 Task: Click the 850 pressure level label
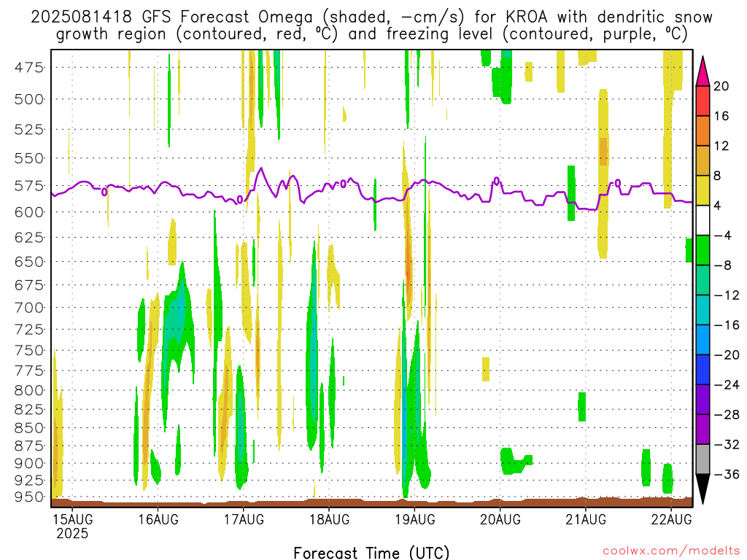29,428
